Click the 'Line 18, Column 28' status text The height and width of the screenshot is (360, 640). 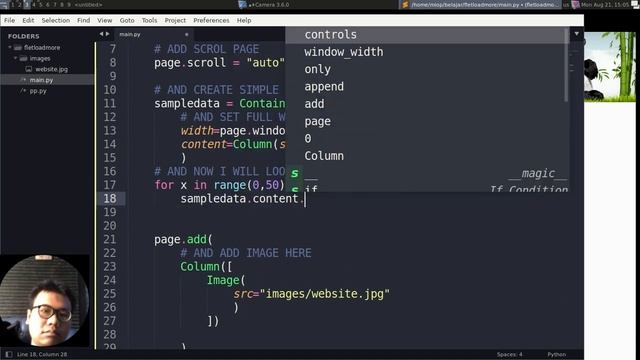(42, 354)
